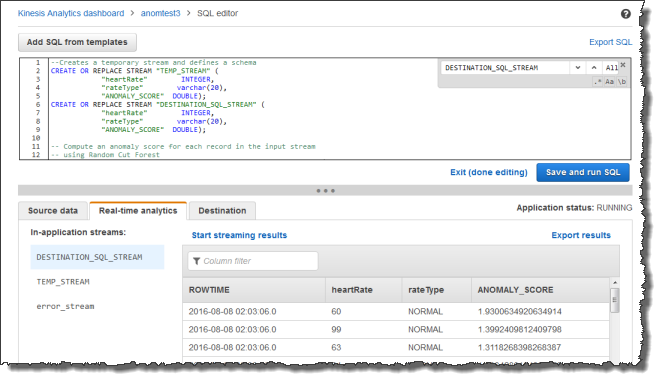Click the ANOMALY_SCORE column header

[540, 290]
